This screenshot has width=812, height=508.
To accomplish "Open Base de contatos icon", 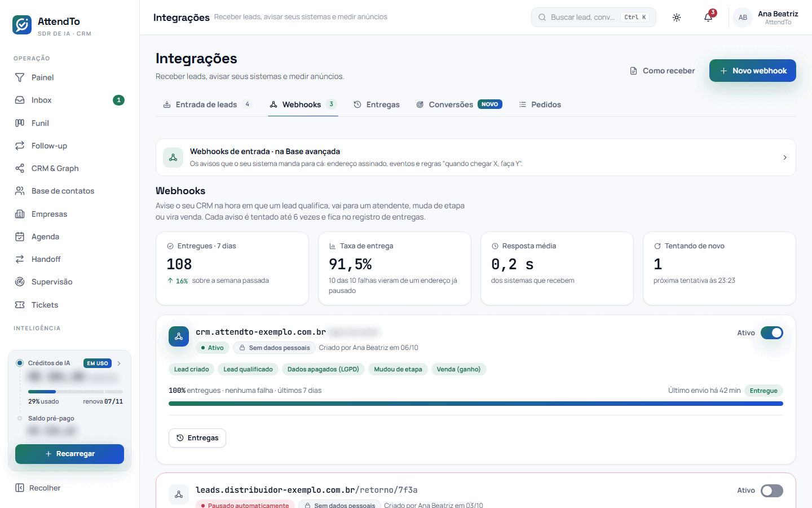I will click(x=20, y=191).
